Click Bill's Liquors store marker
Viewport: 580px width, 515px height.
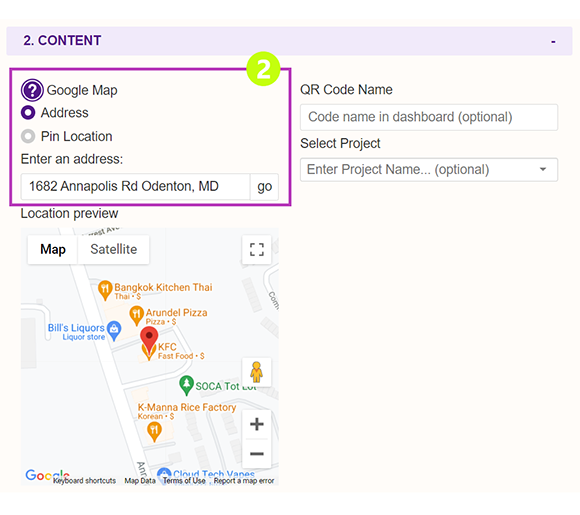[x=114, y=330]
